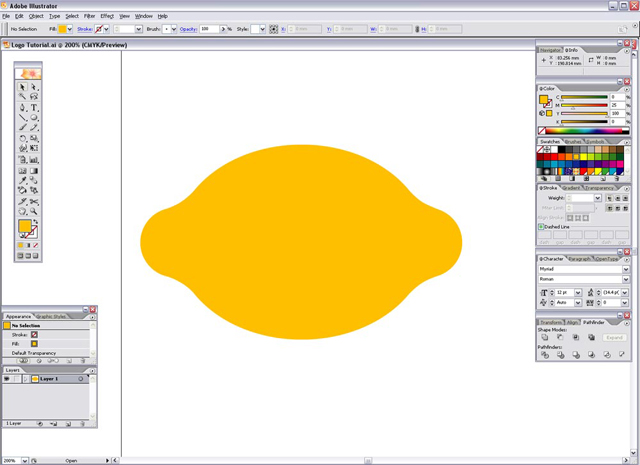Screen dimensions: 640x465
Task: Select the Gradient tool in toolbox
Action: pyautogui.click(x=34, y=171)
